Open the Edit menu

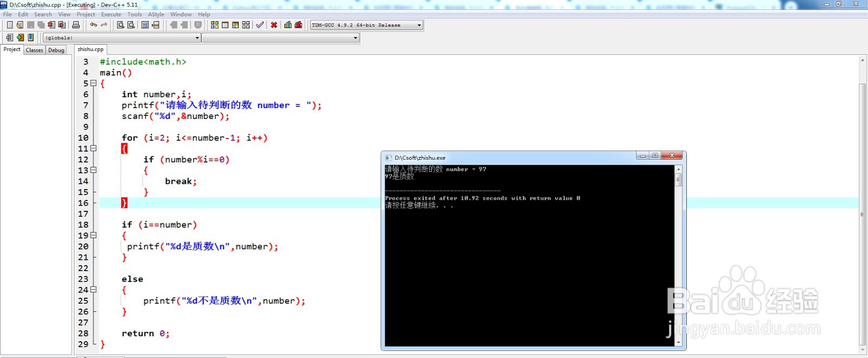23,14
